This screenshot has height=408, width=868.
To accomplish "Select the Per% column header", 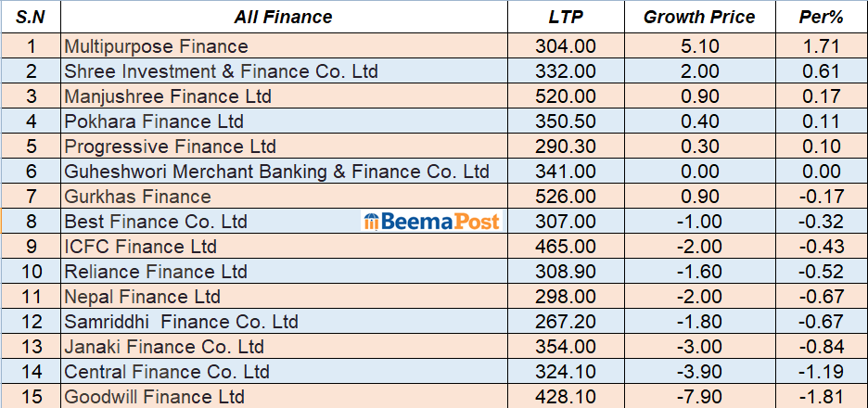I will point(820,17).
